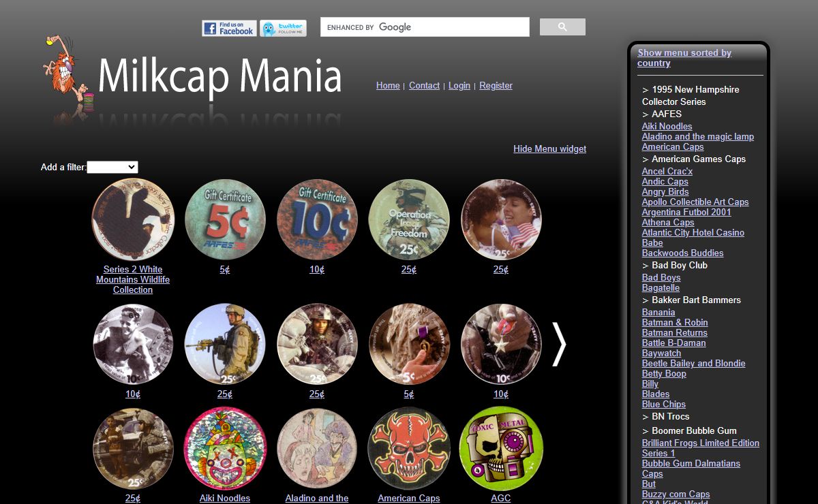This screenshot has height=504, width=818.
Task: Open the Athena Caps link
Action: 668,222
